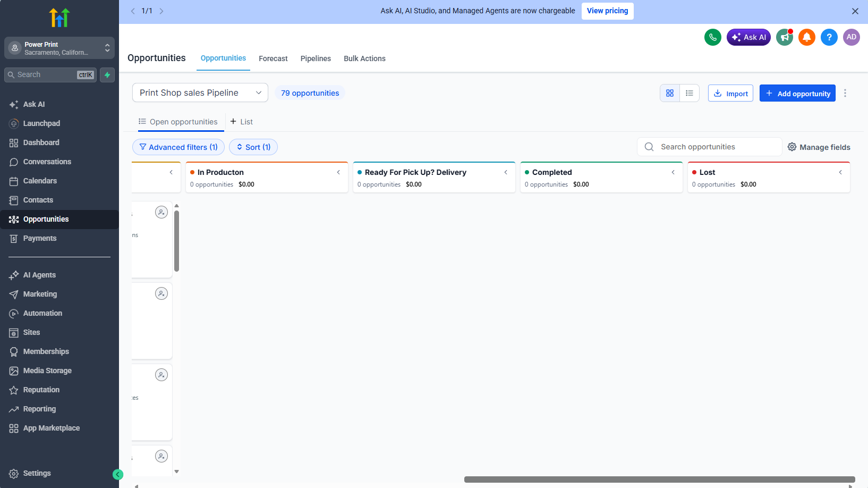
Task: Collapse the sidebar with green arrow
Action: point(118,475)
